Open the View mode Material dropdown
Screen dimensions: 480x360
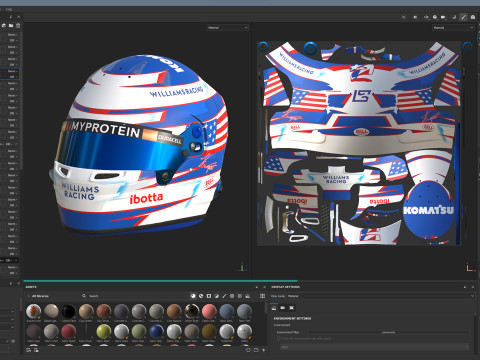pyautogui.click(x=380, y=296)
